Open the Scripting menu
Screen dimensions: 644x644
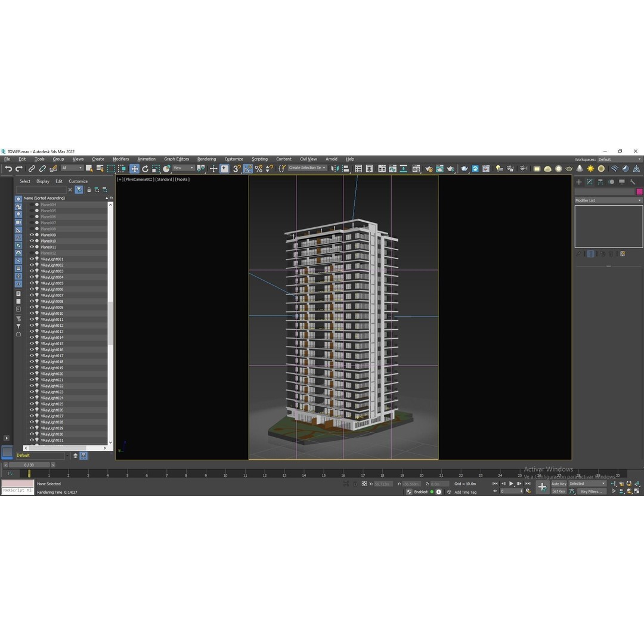click(259, 159)
